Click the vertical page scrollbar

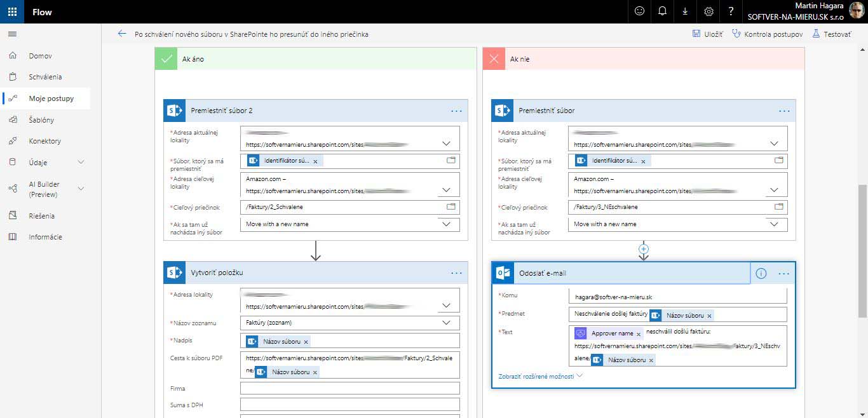tap(862, 251)
